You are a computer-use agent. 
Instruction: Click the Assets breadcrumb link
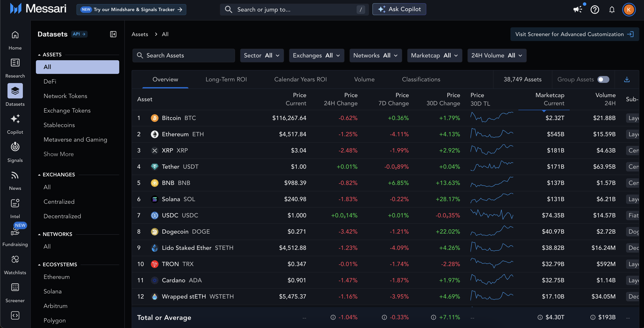[140, 34]
